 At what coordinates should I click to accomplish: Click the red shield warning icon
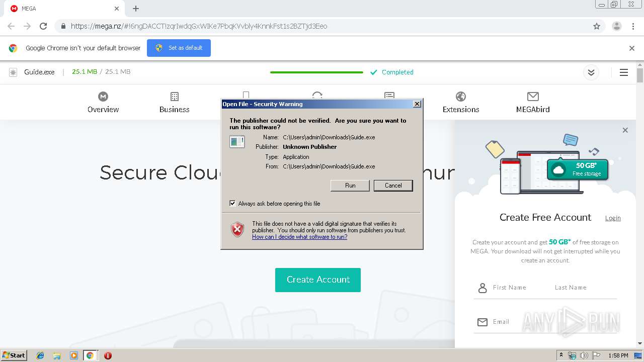pos(237,230)
